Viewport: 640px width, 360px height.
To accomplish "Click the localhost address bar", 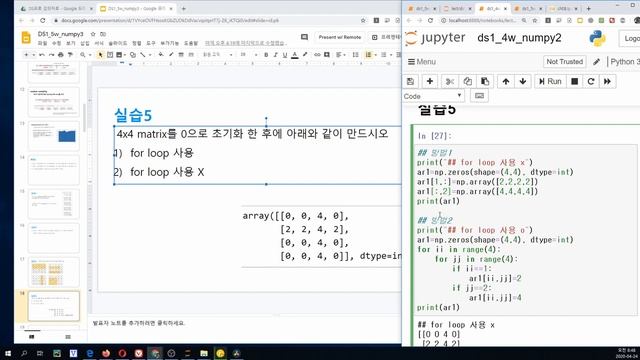I will (482, 20).
